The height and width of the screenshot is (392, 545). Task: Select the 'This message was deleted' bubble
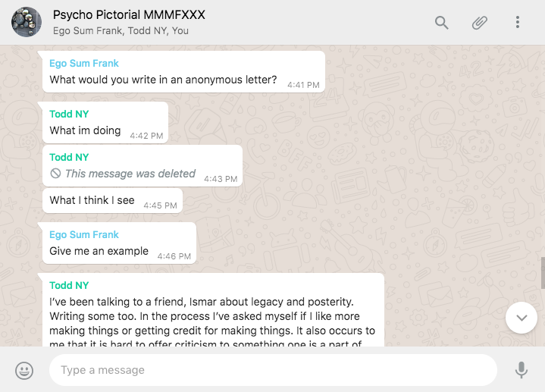pyautogui.click(x=130, y=174)
